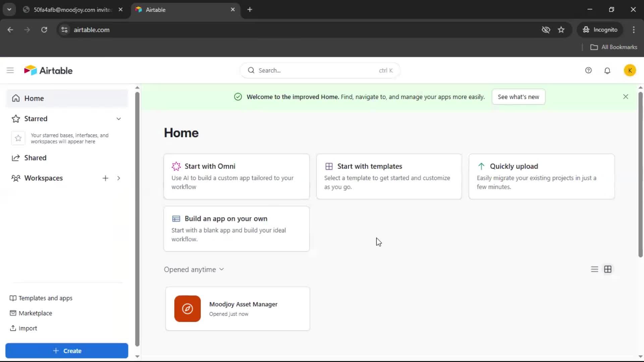Add a new workspace with plus icon

tap(105, 178)
